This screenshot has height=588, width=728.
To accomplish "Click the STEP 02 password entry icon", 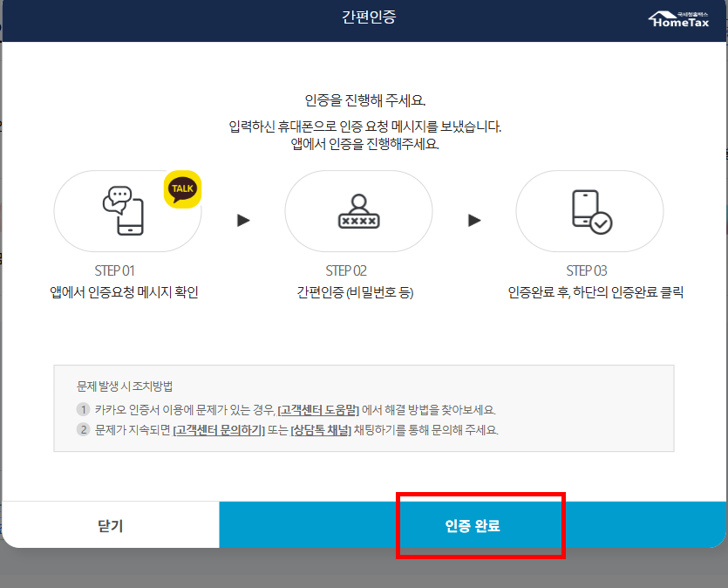I will (x=358, y=211).
